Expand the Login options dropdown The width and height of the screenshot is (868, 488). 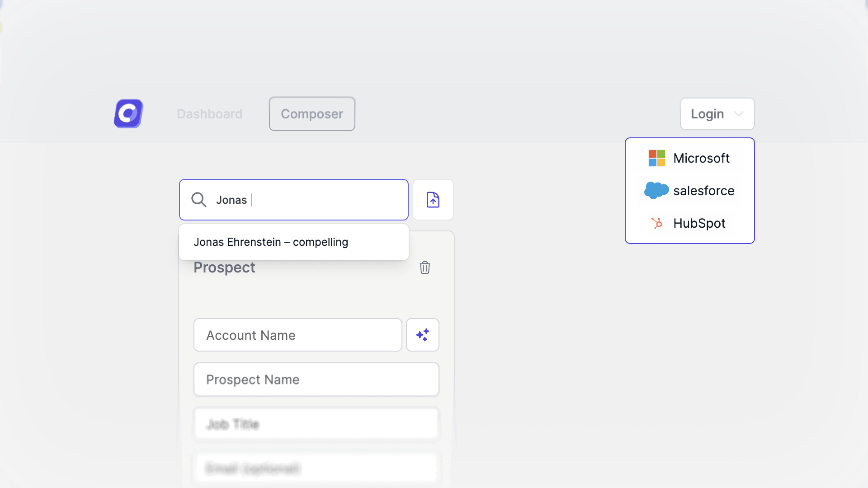pos(717,113)
